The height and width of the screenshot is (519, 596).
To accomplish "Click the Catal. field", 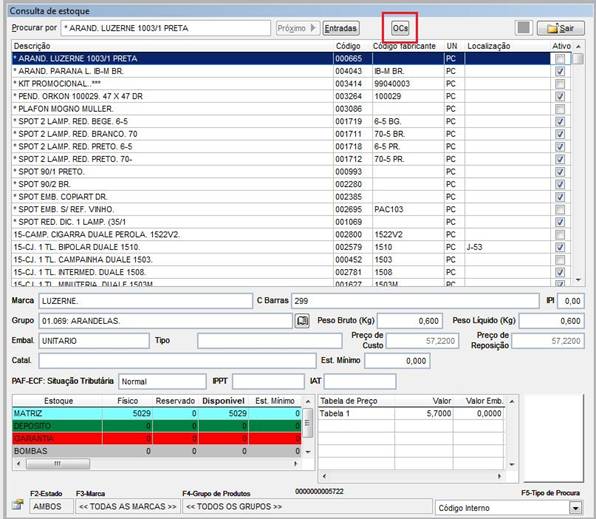I will (177, 361).
